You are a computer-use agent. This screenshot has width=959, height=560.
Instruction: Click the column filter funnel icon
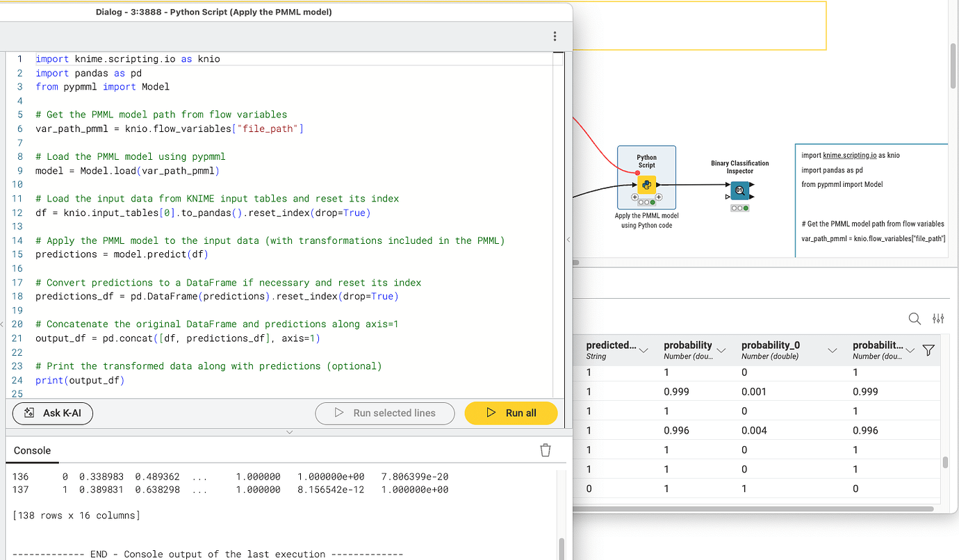click(928, 350)
